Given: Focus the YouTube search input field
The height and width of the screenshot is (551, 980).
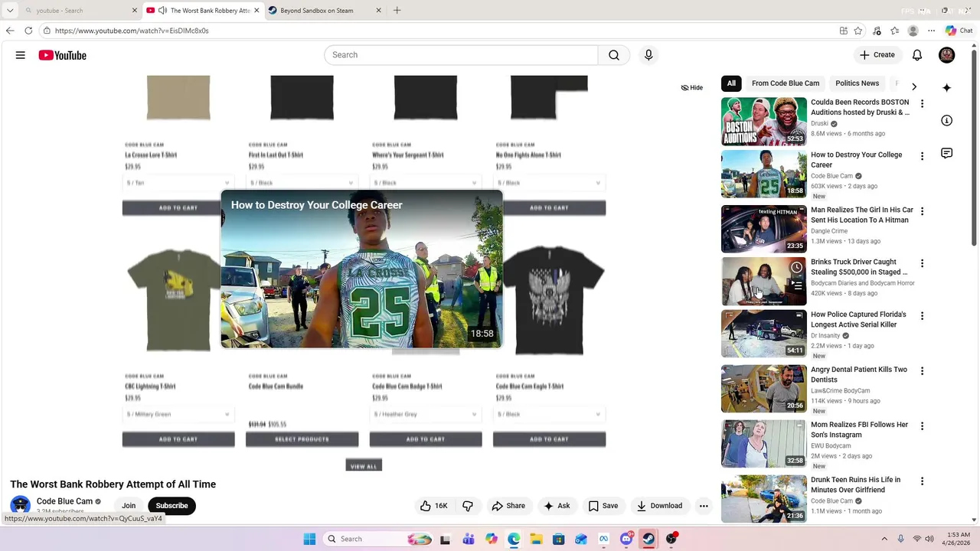Looking at the screenshot, I should click(461, 55).
